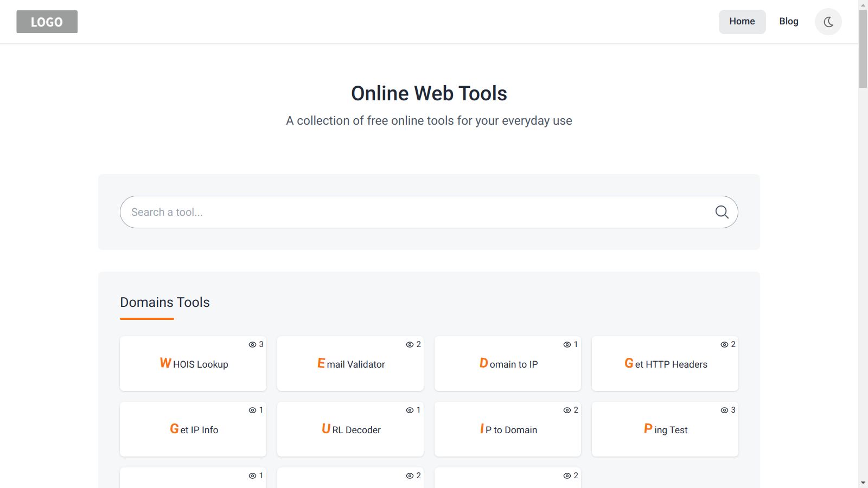Click the views eye icon on WHOIS Lookup
This screenshot has width=868, height=488.
tap(252, 345)
